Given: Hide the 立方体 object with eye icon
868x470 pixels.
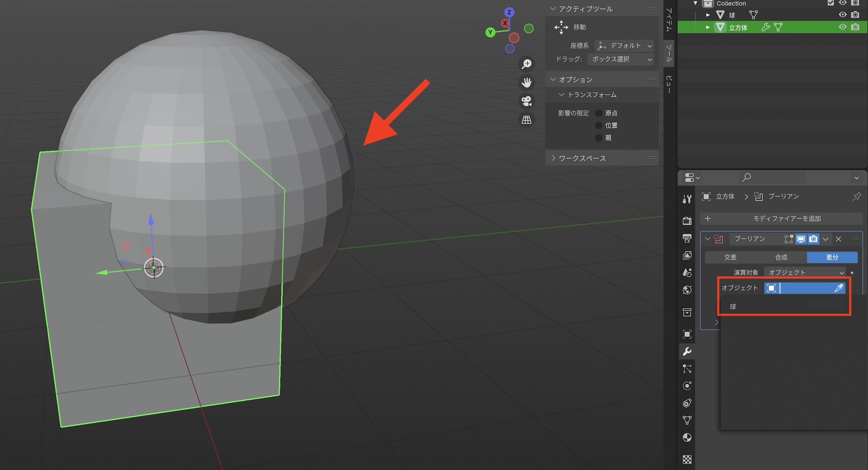Looking at the screenshot, I should 842,27.
